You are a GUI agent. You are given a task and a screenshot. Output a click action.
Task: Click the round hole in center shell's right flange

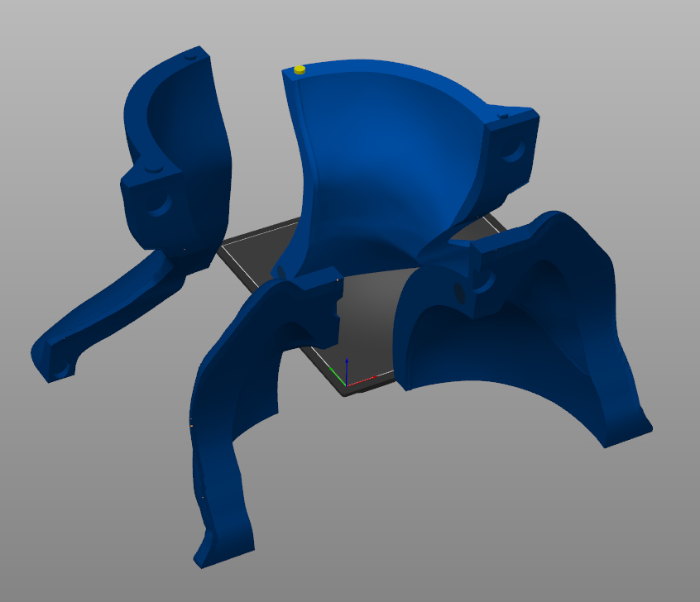pyautogui.click(x=515, y=150)
